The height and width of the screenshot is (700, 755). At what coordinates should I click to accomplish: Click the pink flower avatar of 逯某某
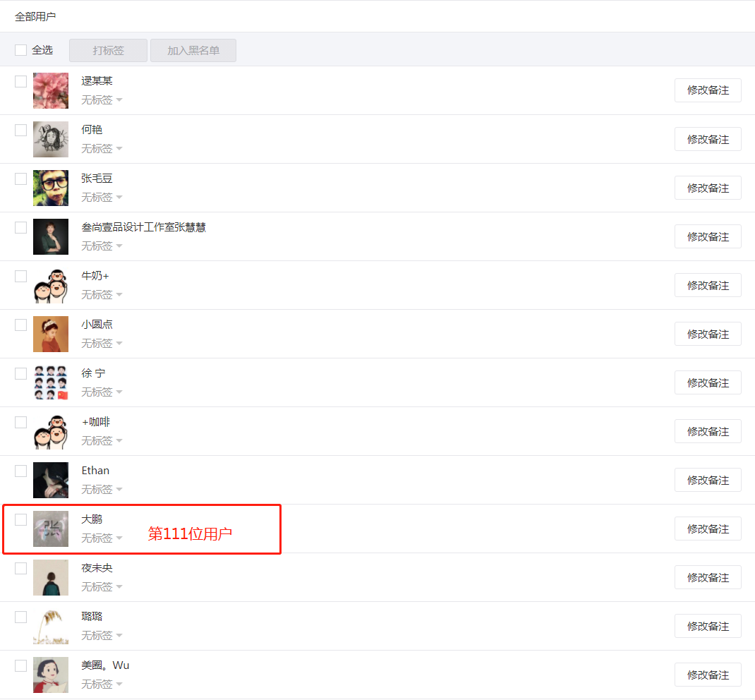tap(51, 90)
